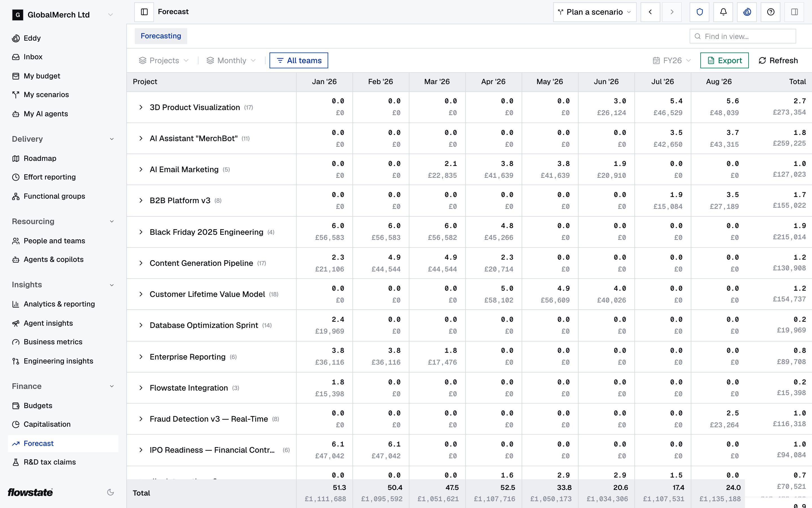This screenshot has width=812, height=508.
Task: Open My AI agents in sidebar
Action: [x=63, y=114]
